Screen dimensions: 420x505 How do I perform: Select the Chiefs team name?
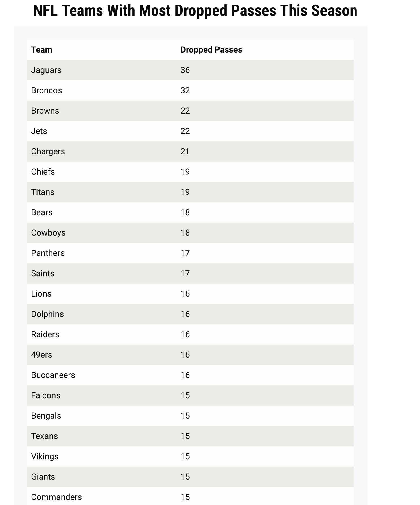[x=43, y=172]
